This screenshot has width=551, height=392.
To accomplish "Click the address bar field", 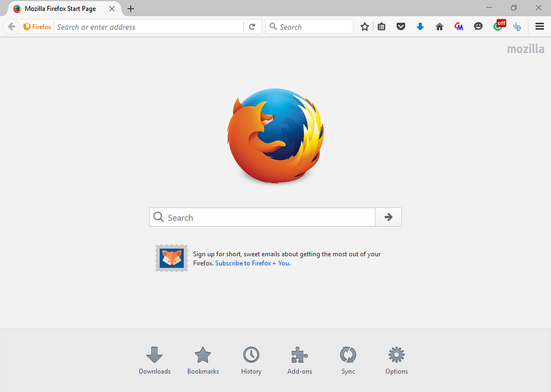I will (149, 27).
